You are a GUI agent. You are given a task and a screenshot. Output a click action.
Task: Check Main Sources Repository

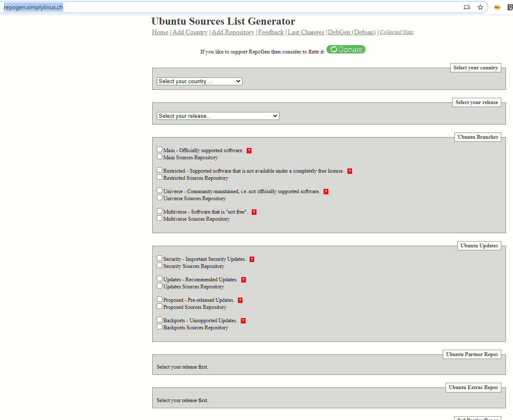(160, 157)
